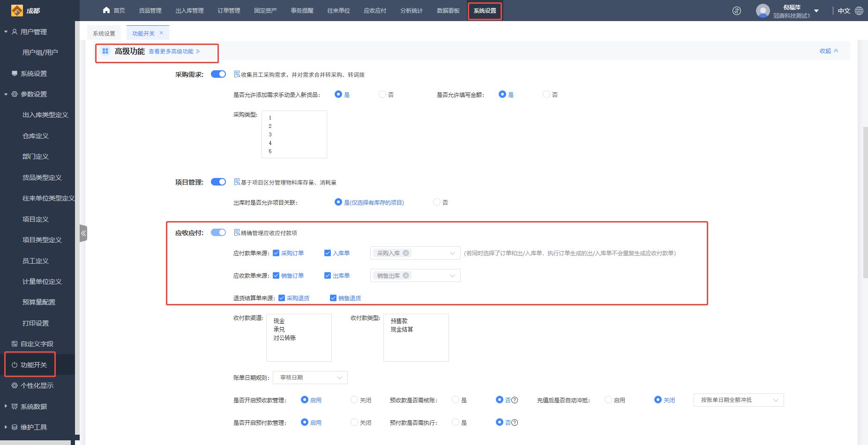Expand the 系统数据 sidebar group

tap(6, 406)
